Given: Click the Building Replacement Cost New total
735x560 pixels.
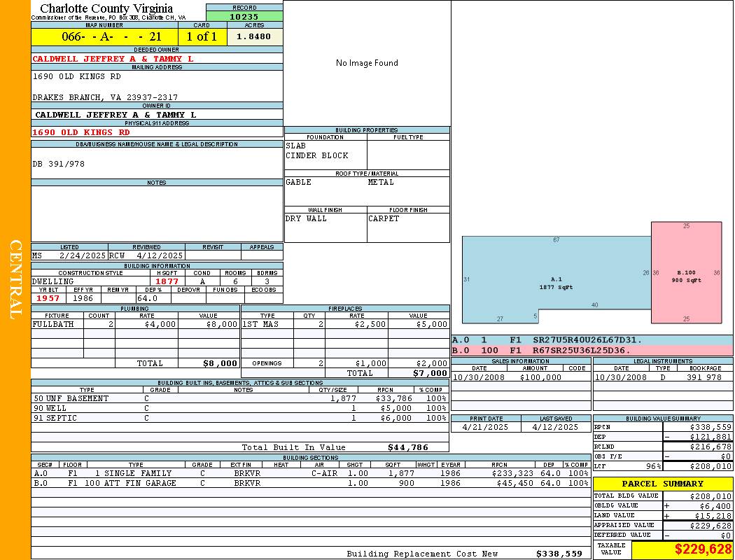Looking at the screenshot, I should 559,554.
